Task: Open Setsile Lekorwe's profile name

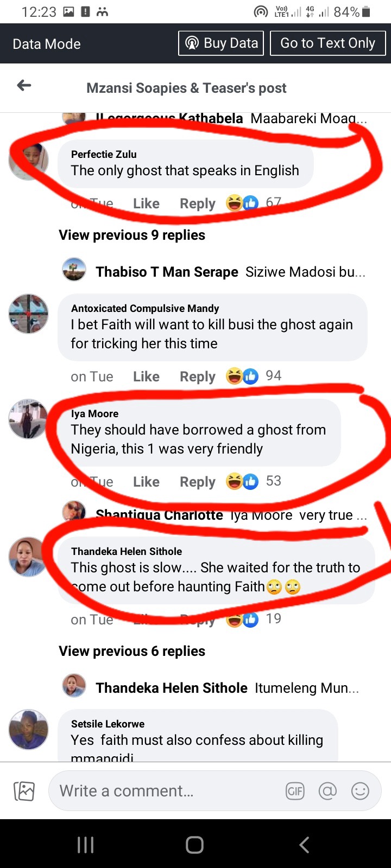Action: point(108,724)
